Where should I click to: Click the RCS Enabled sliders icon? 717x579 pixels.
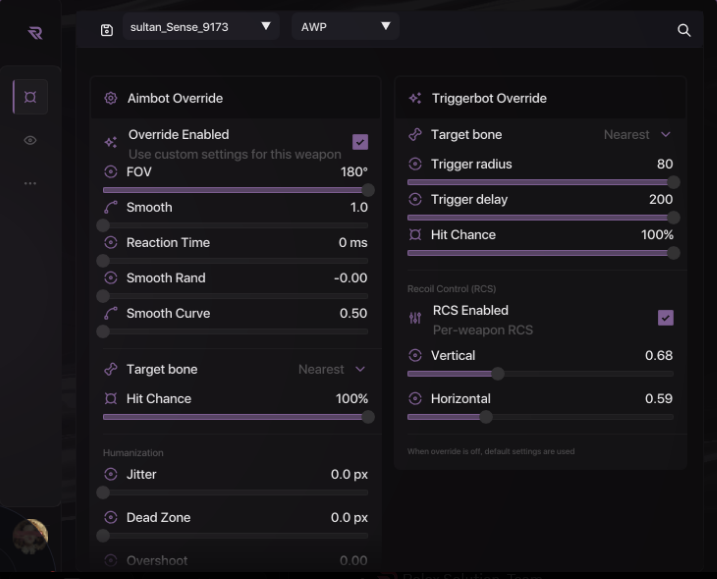pos(415,318)
